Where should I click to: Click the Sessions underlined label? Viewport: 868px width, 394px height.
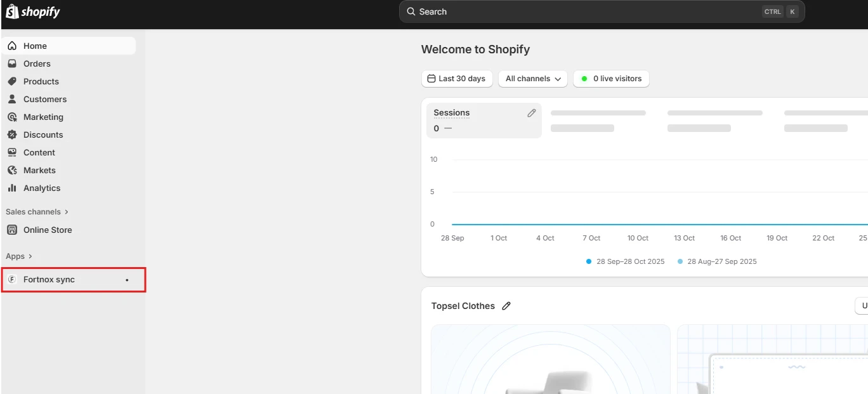(x=452, y=113)
